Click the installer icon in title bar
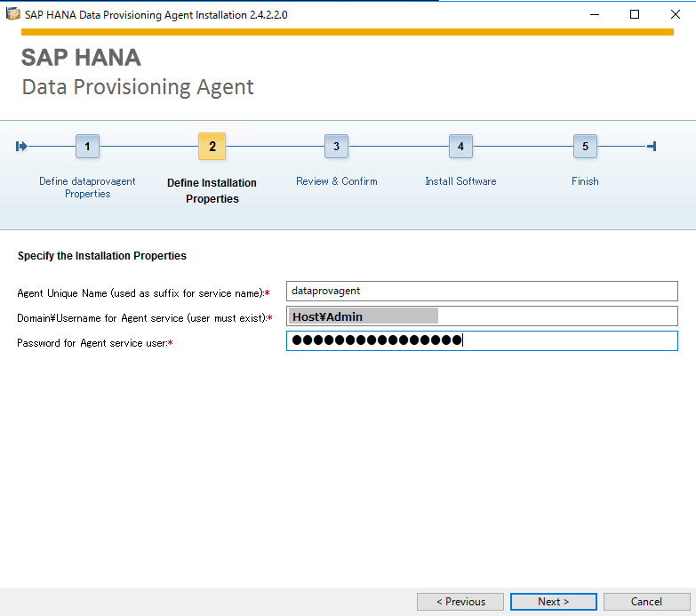This screenshot has height=616, width=696. 12,14
